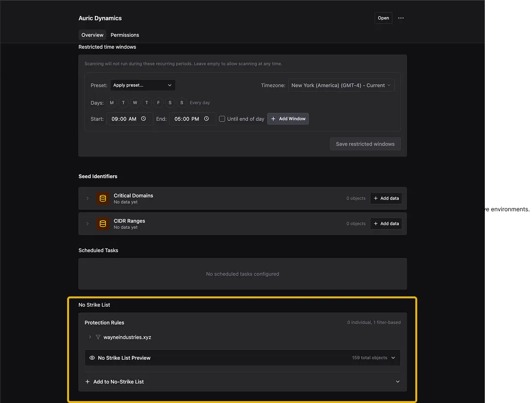Click the Every day label
532x403 pixels.
(200, 103)
